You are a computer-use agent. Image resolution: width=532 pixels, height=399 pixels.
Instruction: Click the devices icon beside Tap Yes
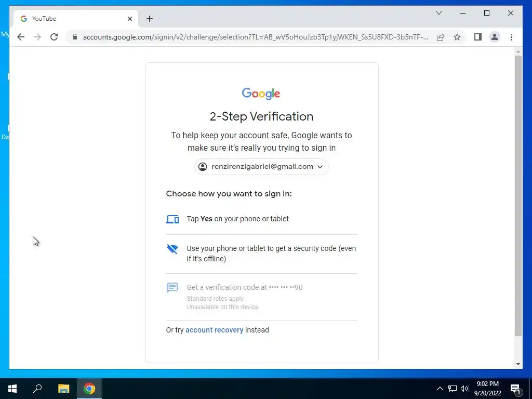(x=172, y=219)
